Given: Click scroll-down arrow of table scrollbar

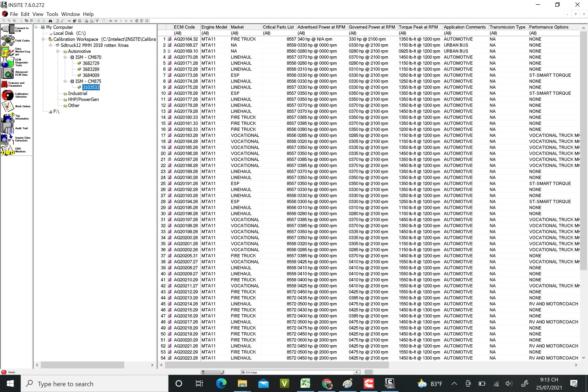Looking at the screenshot, I should coord(583,358).
